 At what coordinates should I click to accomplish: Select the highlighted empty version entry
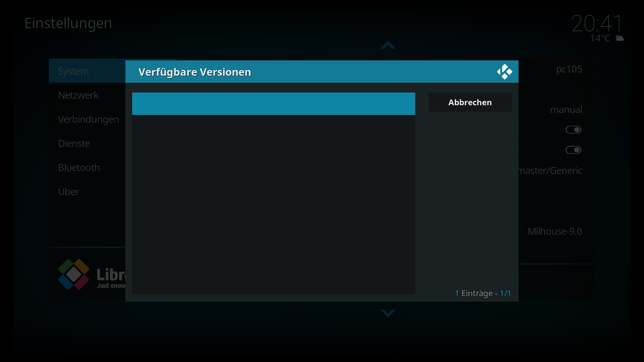[x=274, y=104]
